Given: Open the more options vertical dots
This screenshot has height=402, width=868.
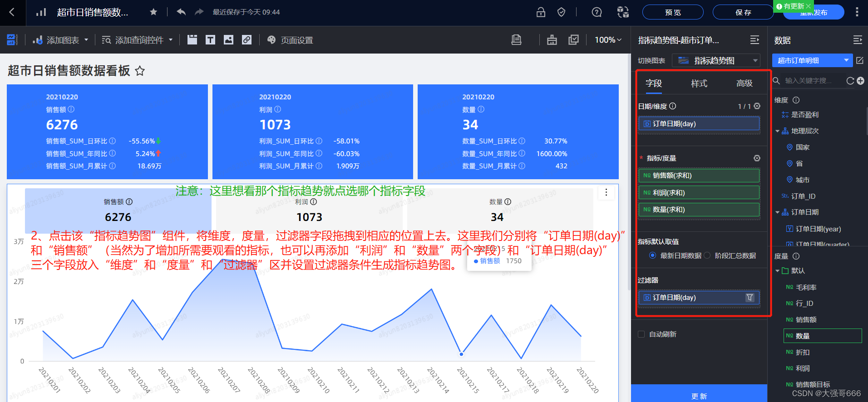Looking at the screenshot, I should tap(857, 12).
